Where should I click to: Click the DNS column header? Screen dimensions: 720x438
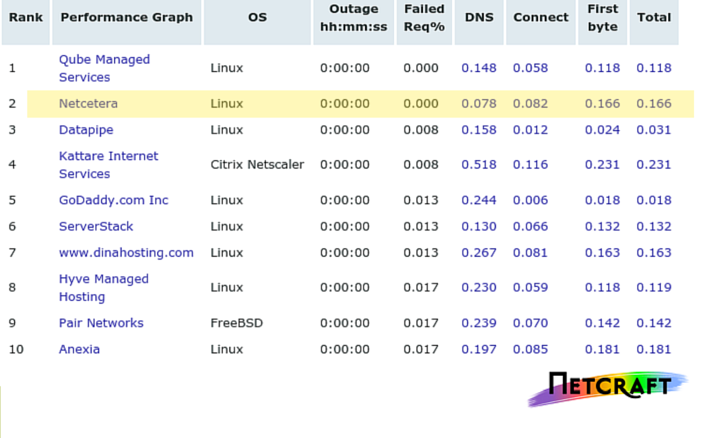tap(479, 22)
